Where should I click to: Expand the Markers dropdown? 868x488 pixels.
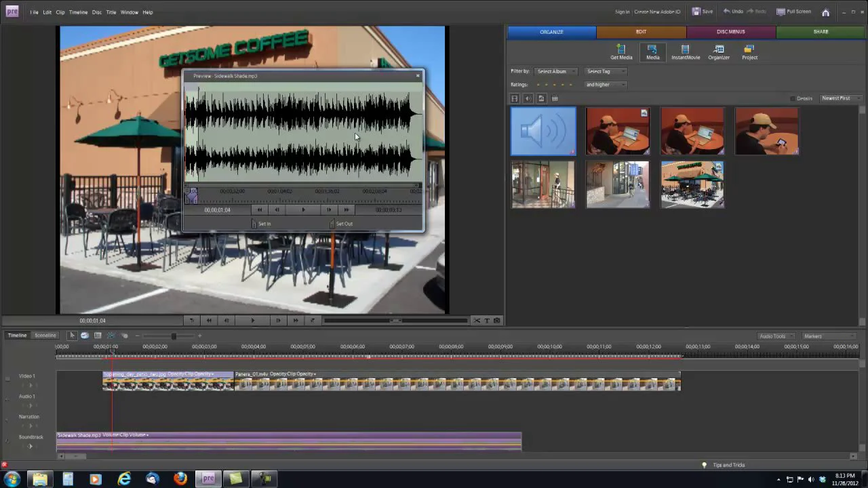[x=829, y=336]
